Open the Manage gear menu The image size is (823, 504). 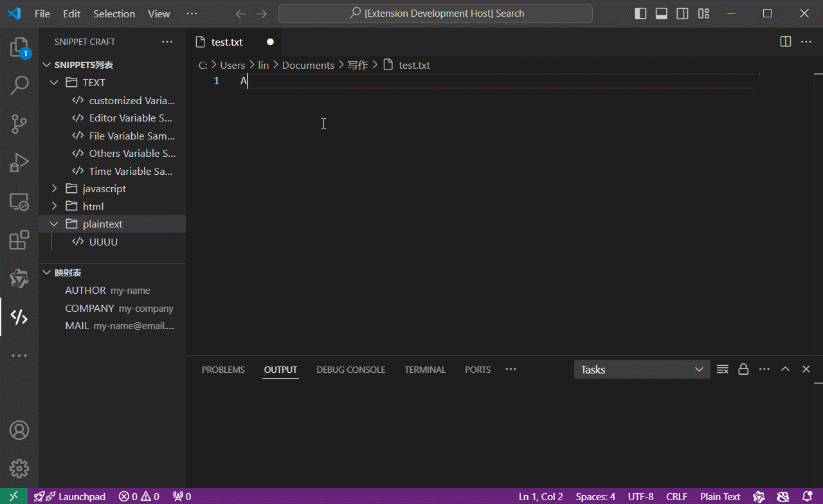(x=19, y=468)
